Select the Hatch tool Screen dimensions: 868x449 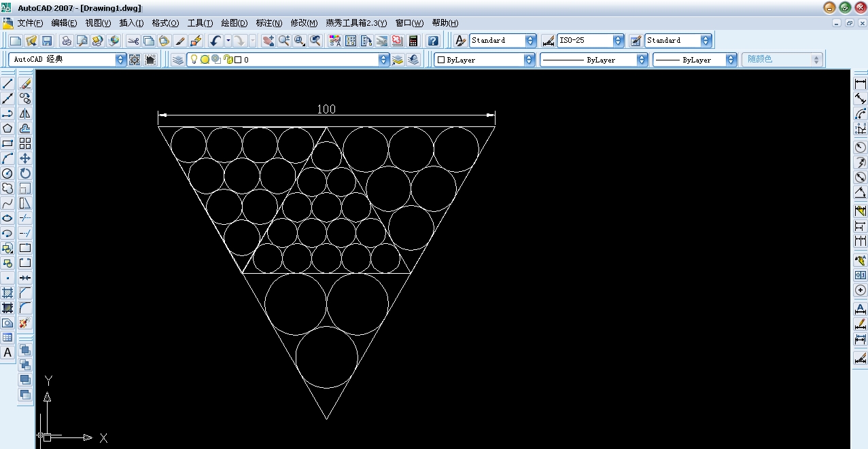pyautogui.click(x=7, y=293)
